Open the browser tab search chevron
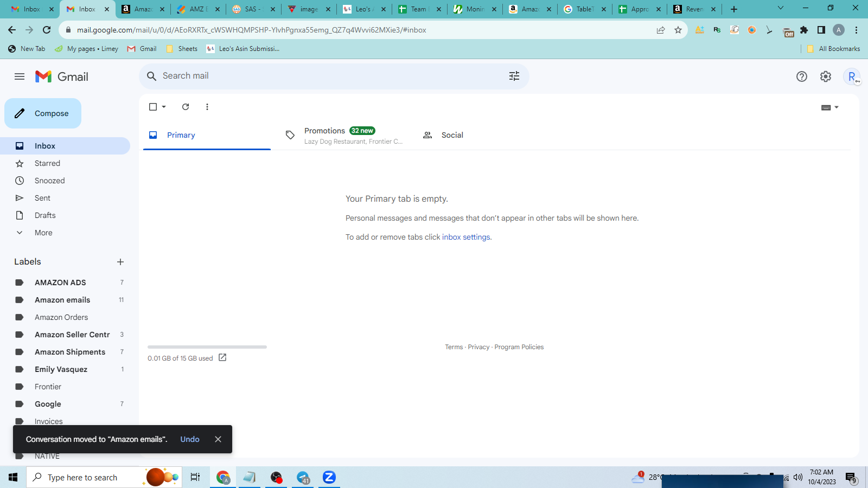Viewport: 868px width, 488px height. coord(781,8)
